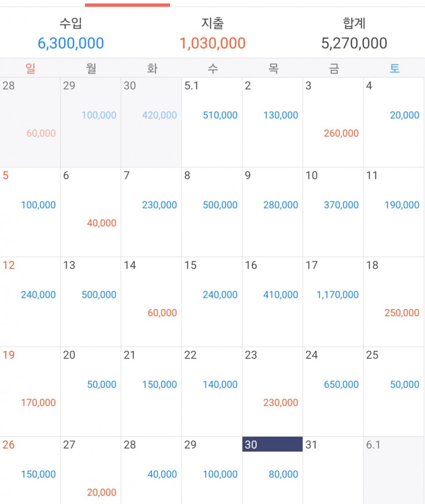This screenshot has height=504, width=425.
Task: Select May 18 with 250,000 expense
Action: [x=394, y=302]
